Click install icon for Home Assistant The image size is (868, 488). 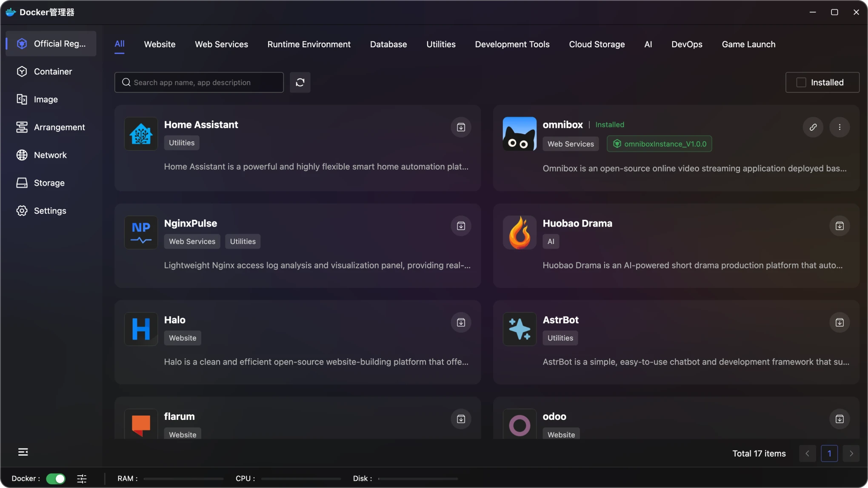[461, 127]
